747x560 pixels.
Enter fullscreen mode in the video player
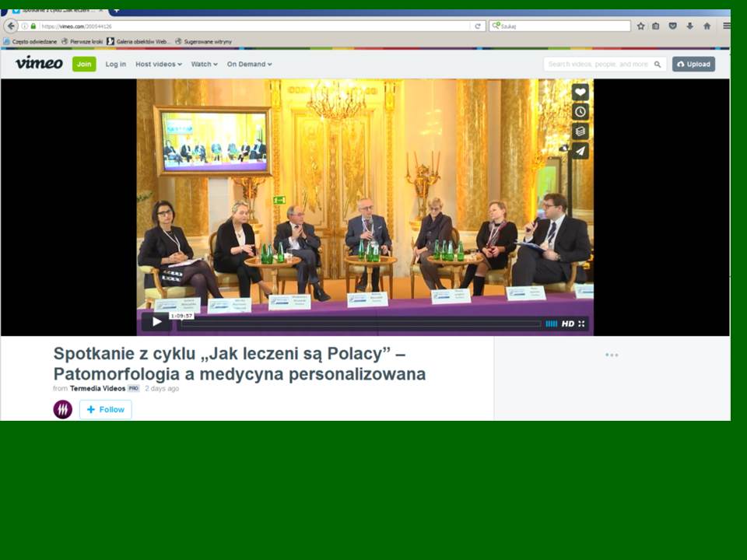pos(581,324)
